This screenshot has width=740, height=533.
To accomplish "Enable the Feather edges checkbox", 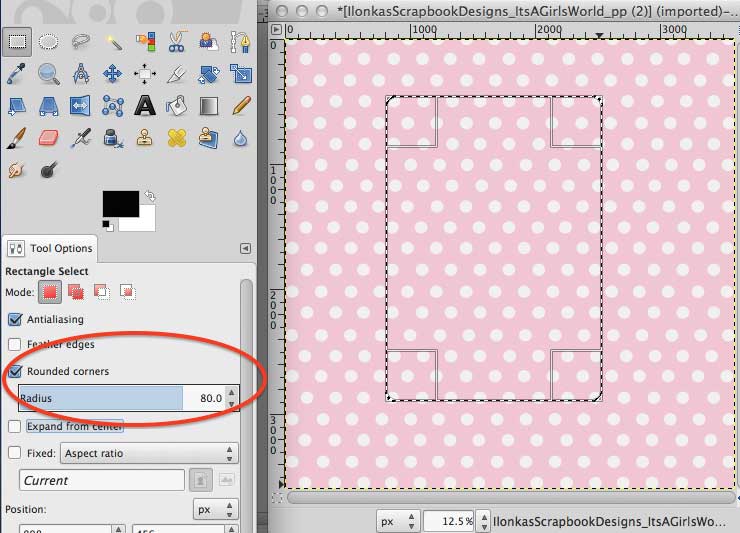I will [15, 344].
